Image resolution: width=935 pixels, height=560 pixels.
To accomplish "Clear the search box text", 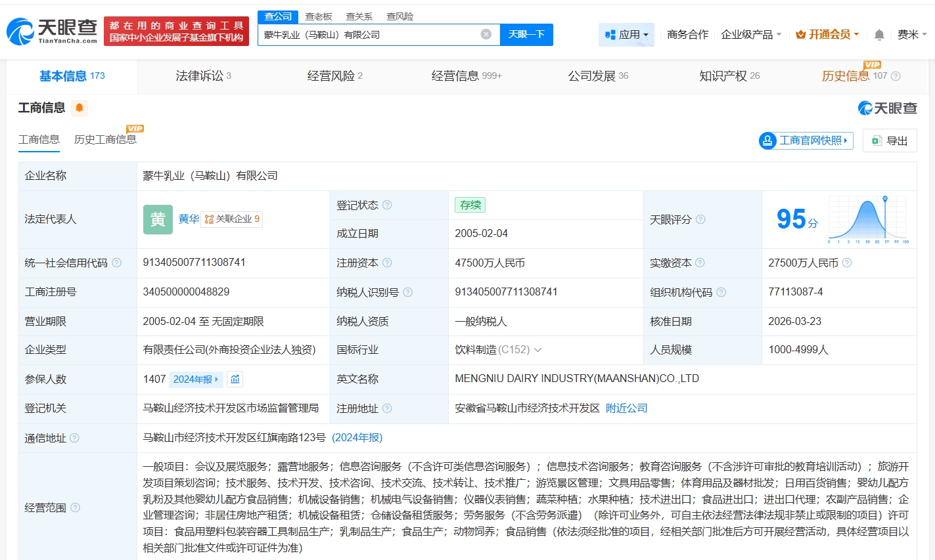I will 486,34.
